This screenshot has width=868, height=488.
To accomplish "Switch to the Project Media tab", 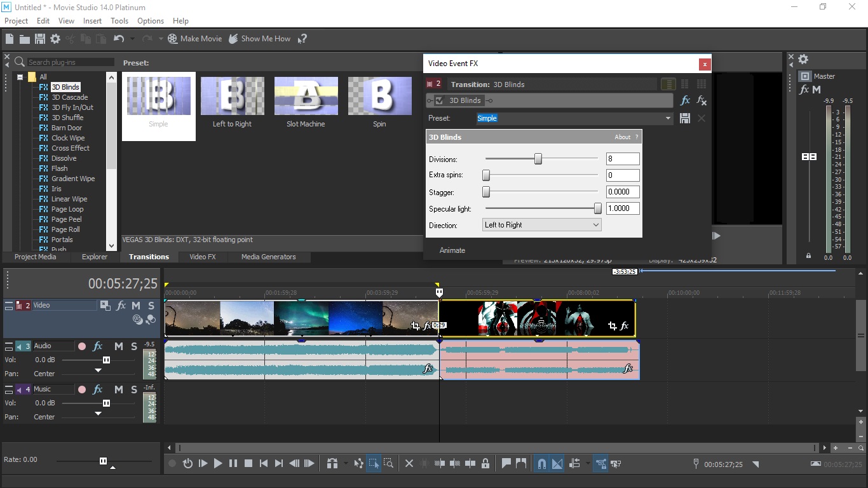I will coord(36,257).
